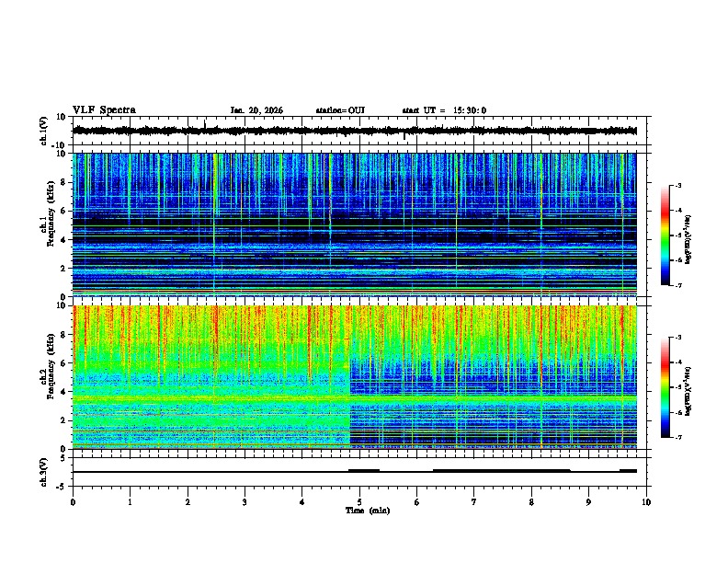Viewport: 728px width, 563px height.
Task: Click the ch.1 voltage waveform trace
Action: (354, 131)
